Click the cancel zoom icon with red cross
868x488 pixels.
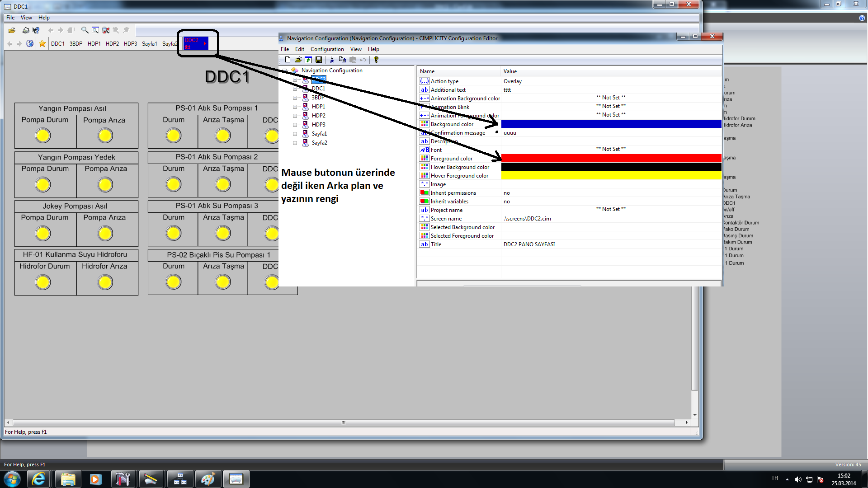(106, 30)
